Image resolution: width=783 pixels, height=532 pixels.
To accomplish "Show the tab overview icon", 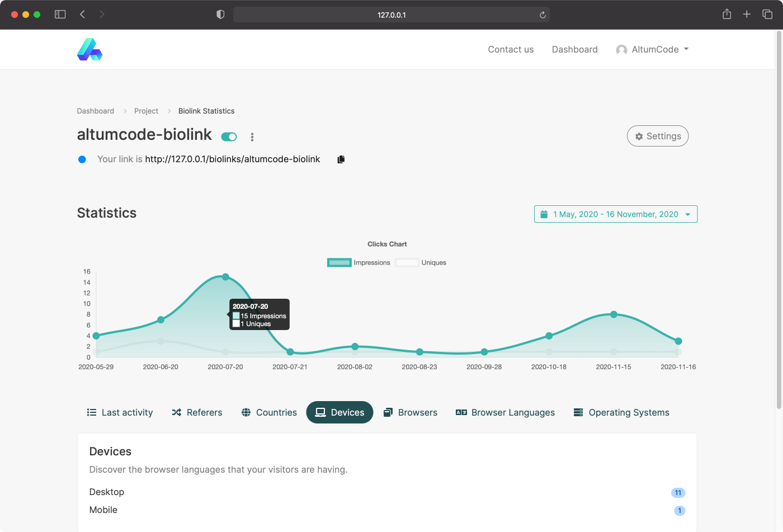I will point(767,15).
